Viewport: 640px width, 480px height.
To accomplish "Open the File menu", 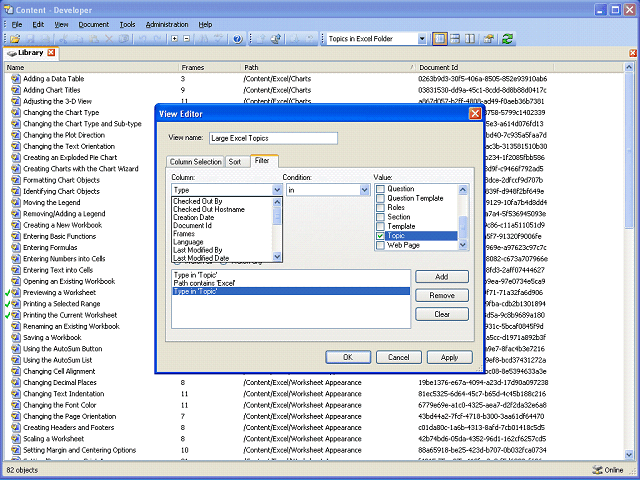I will pyautogui.click(x=17, y=24).
